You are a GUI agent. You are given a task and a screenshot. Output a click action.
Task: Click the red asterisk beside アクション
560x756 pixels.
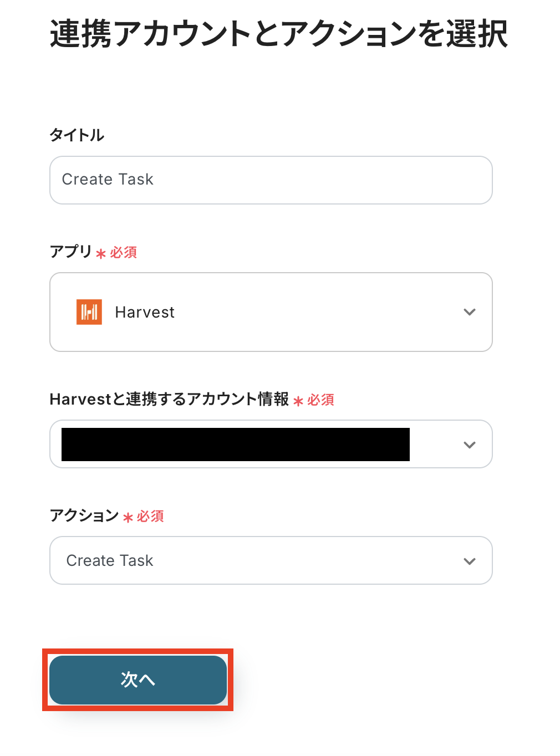tap(128, 518)
